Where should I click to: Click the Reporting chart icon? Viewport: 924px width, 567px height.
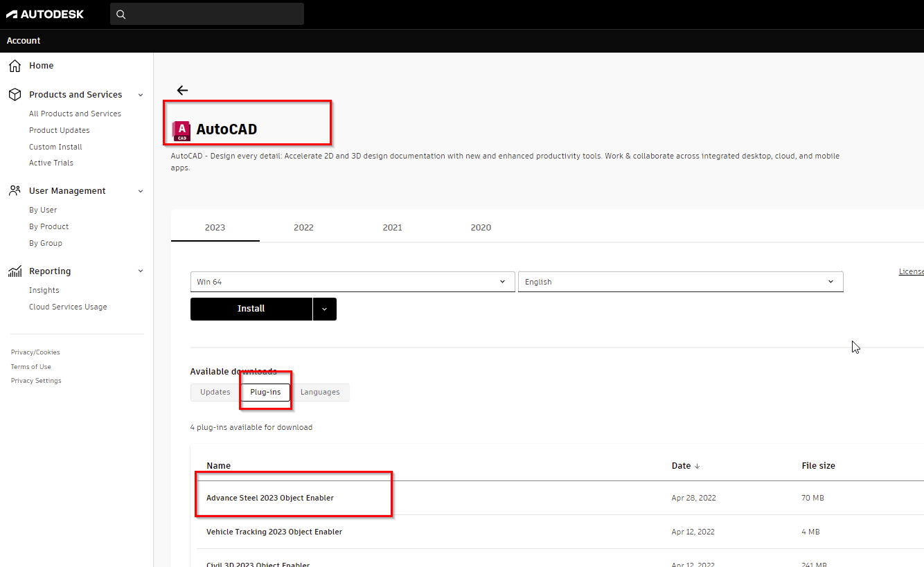tap(15, 271)
